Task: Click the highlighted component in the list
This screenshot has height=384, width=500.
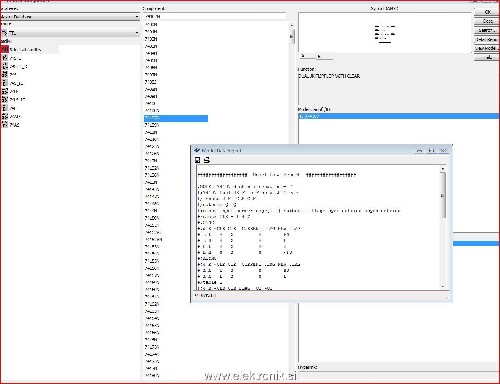Action: [176, 118]
